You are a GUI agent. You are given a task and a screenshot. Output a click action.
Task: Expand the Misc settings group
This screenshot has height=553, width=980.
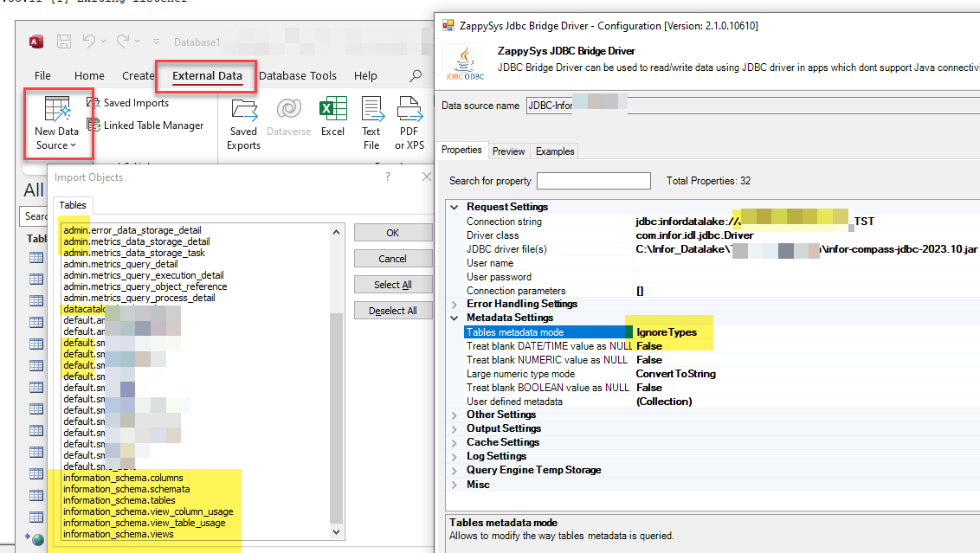point(455,485)
